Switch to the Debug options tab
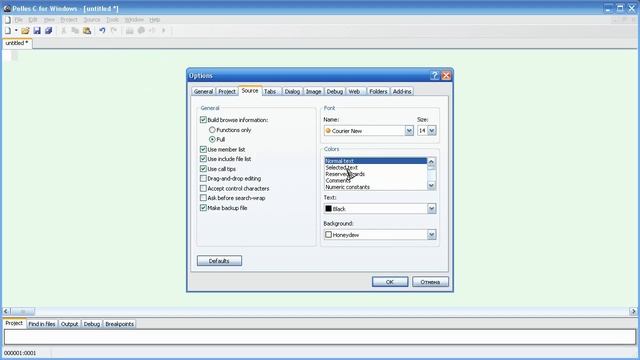640x360 pixels. point(335,91)
